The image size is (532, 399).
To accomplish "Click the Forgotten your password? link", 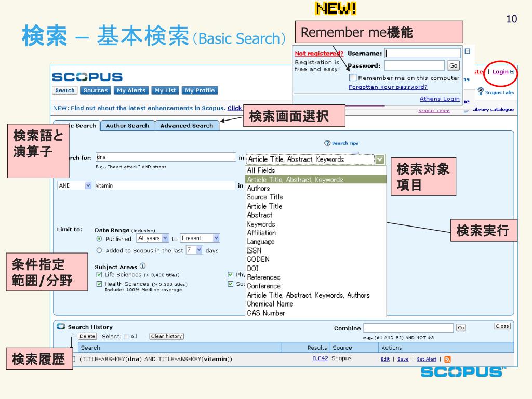I will (388, 87).
